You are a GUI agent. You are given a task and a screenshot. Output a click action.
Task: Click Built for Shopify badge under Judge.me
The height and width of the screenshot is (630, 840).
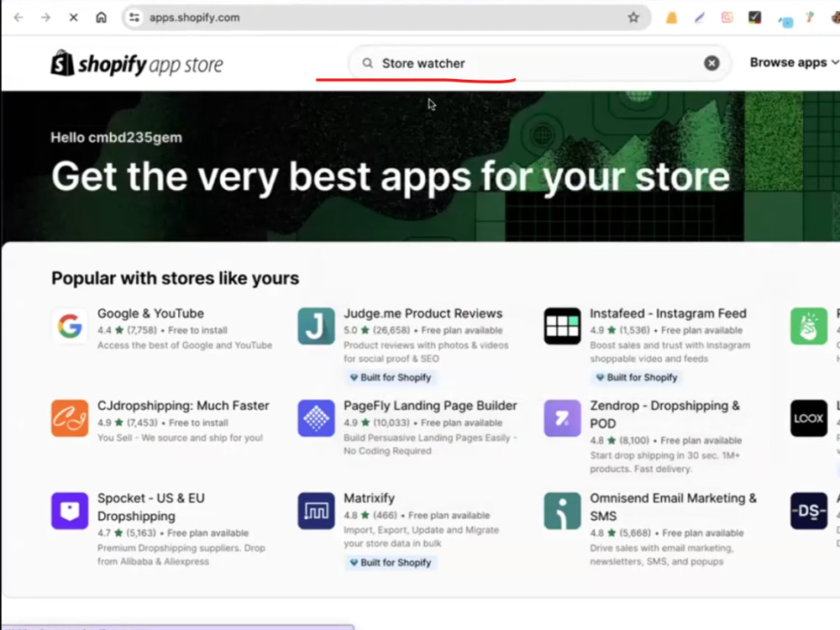[x=391, y=377]
